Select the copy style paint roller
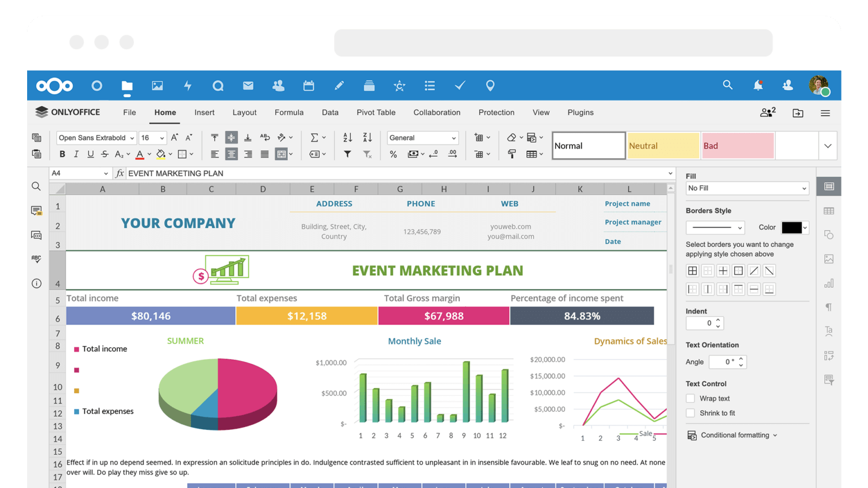Screen dimensions: 868x488 coord(512,154)
